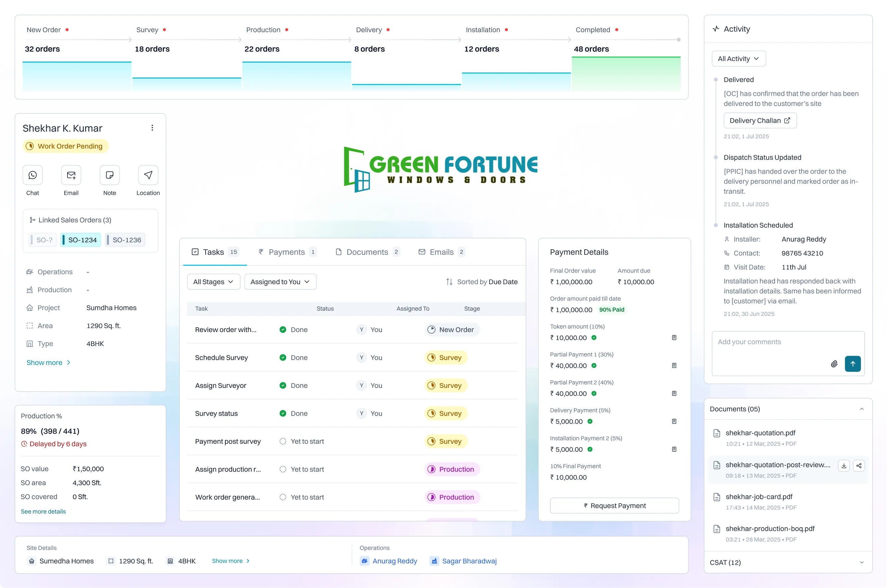The height and width of the screenshot is (588, 887).
Task: Add a Note using the Note icon
Action: pos(110,175)
